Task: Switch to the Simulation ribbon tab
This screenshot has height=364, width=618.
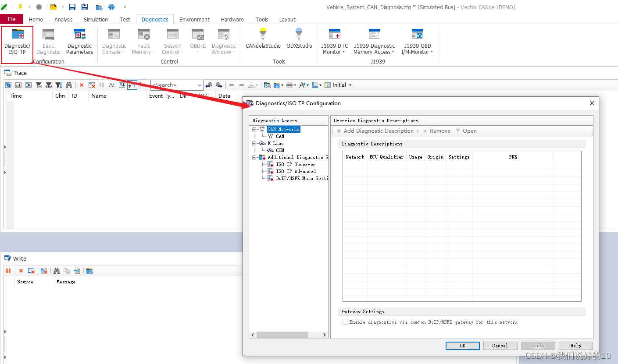Action: 96,19
